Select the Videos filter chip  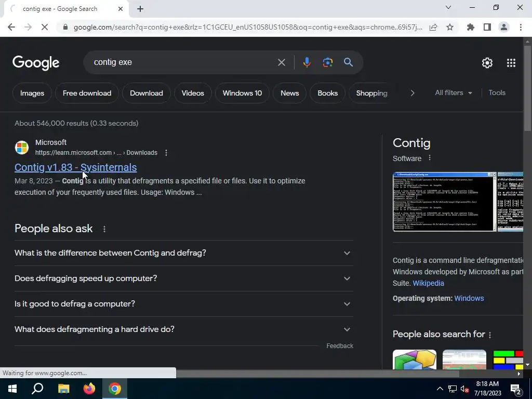pyautogui.click(x=193, y=93)
